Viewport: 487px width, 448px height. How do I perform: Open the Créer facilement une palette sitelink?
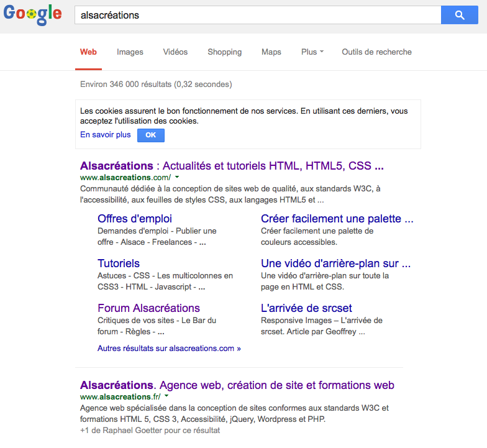pyautogui.click(x=337, y=219)
